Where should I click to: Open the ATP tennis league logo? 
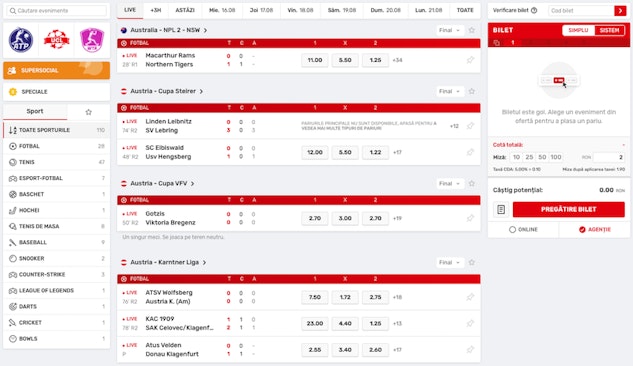point(21,40)
